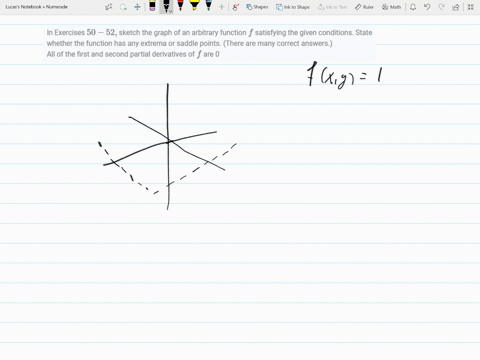Select the red pen
The width and height of the screenshot is (480, 360).
tap(180, 6)
